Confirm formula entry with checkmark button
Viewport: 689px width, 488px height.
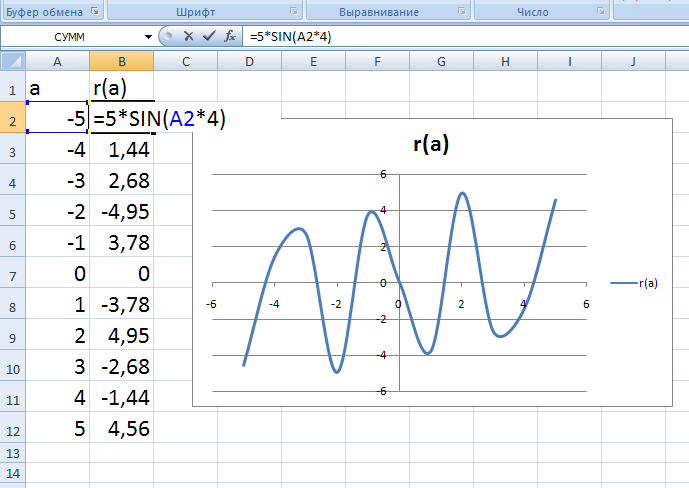(209, 36)
